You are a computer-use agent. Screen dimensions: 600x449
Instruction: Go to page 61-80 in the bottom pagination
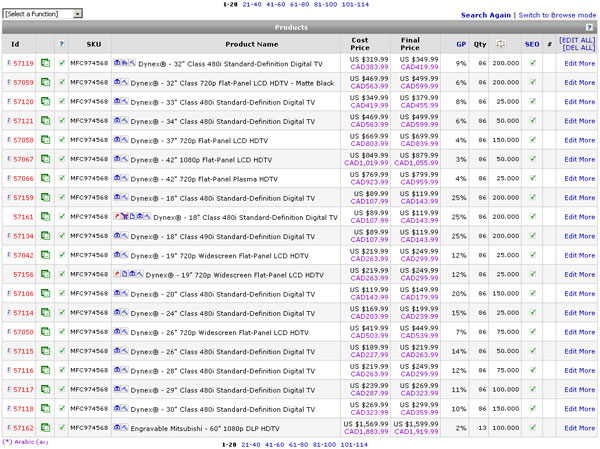298,444
